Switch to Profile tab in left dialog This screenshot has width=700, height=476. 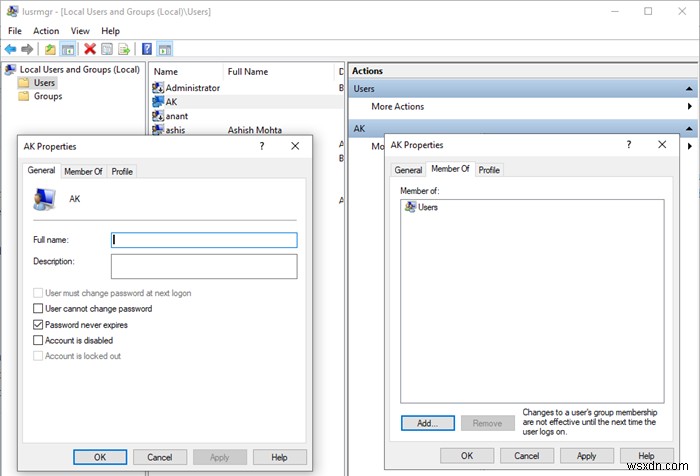coord(122,171)
